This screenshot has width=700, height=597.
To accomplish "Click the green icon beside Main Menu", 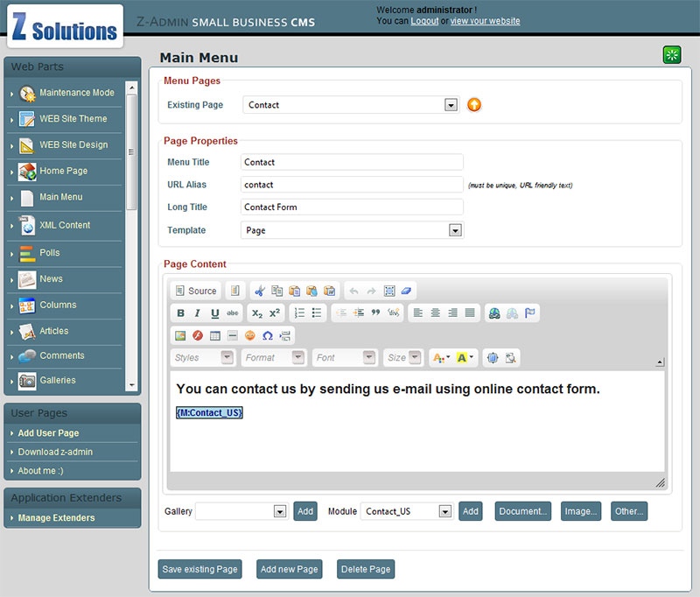I will click(x=671, y=55).
